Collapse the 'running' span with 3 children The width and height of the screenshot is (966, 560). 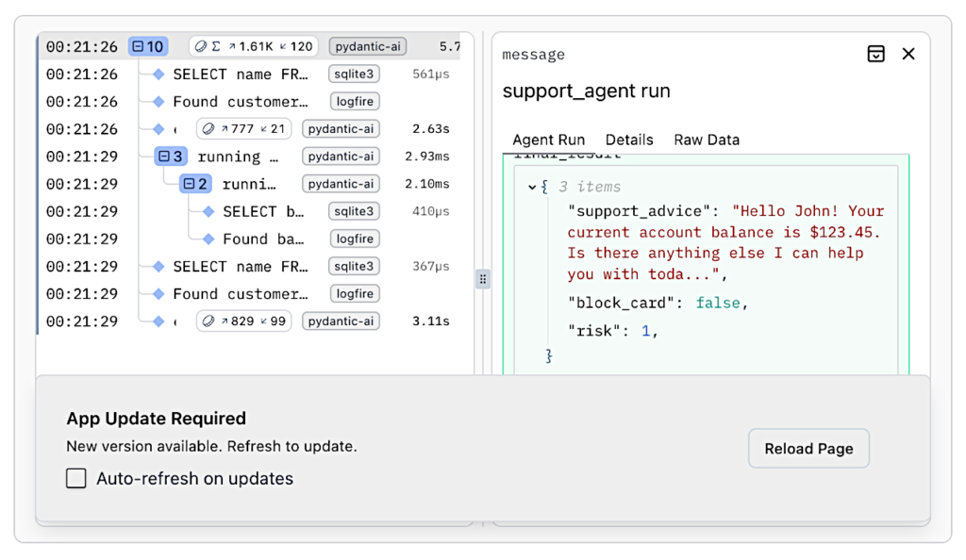pyautogui.click(x=164, y=156)
